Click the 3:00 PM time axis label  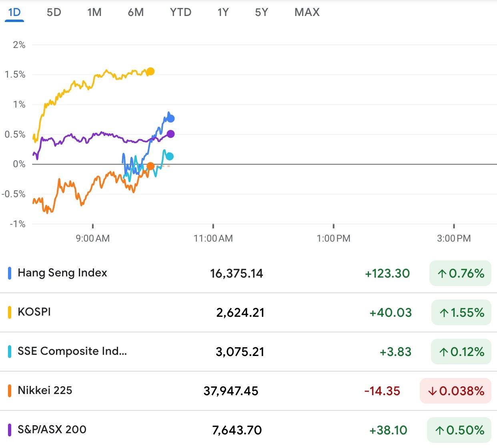tap(454, 238)
